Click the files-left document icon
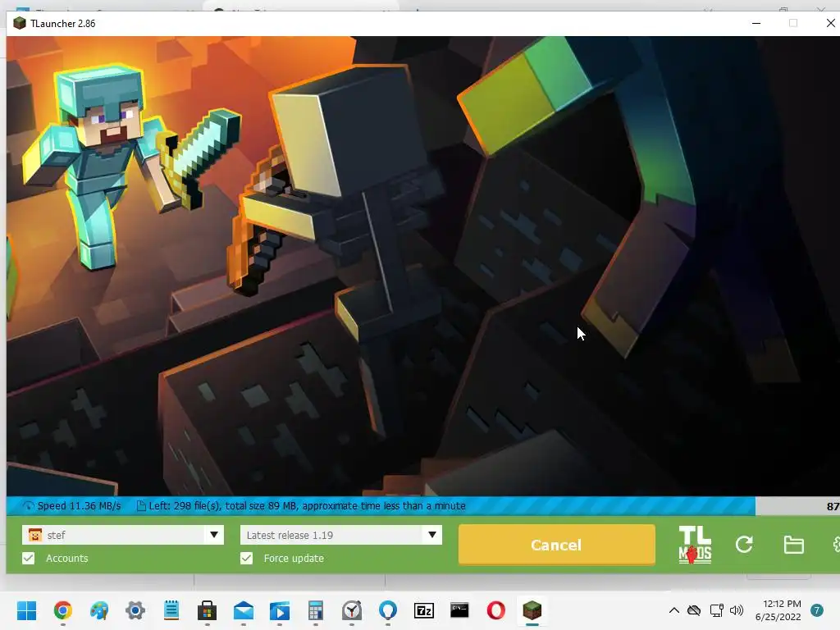This screenshot has width=840, height=630. pos(141,505)
